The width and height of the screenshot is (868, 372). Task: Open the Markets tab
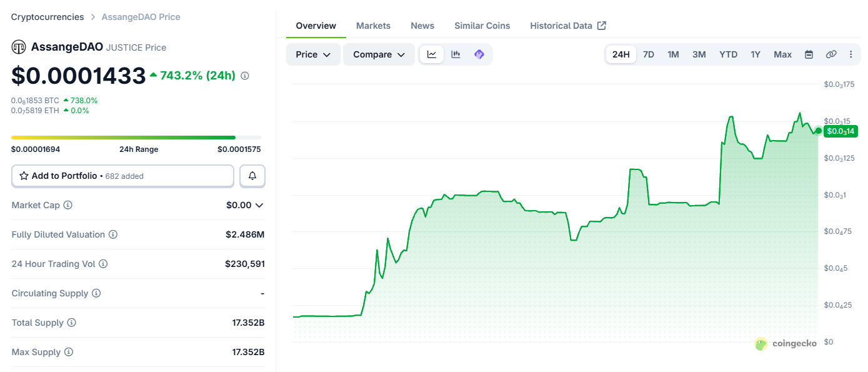pyautogui.click(x=373, y=26)
